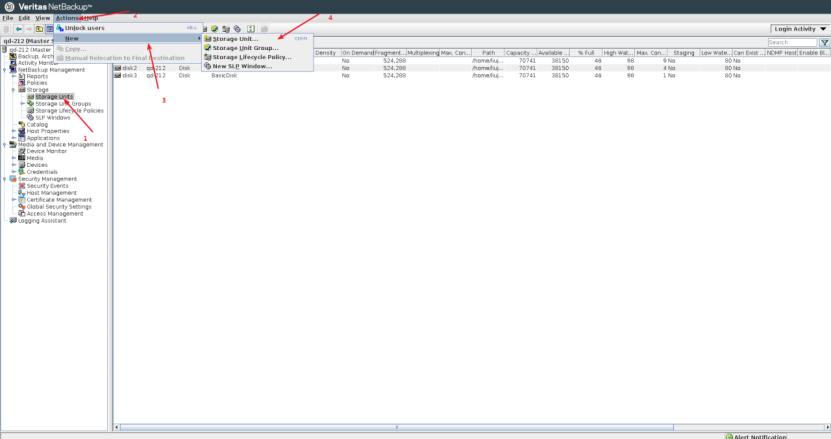This screenshot has width=831, height=439.
Task: Select the Host Management tree item
Action: point(51,193)
